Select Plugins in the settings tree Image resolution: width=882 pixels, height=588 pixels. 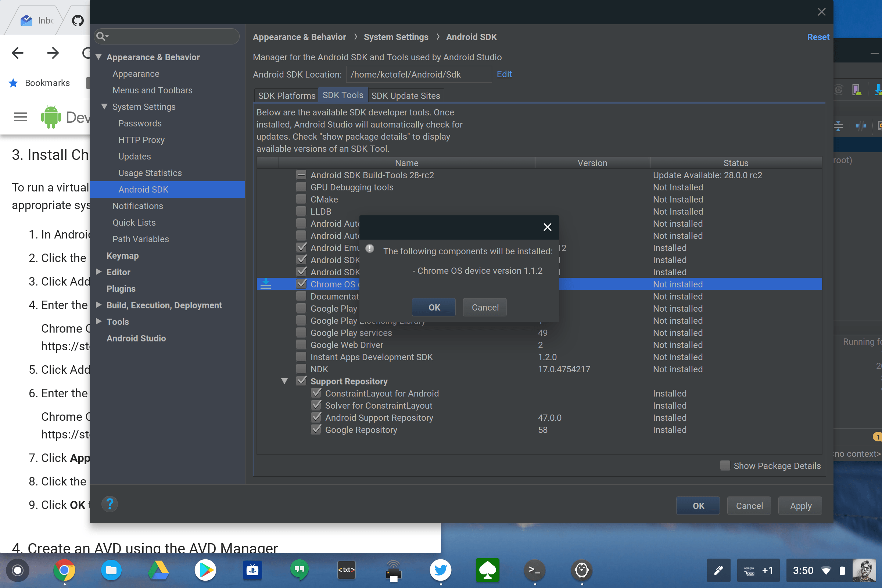click(121, 288)
